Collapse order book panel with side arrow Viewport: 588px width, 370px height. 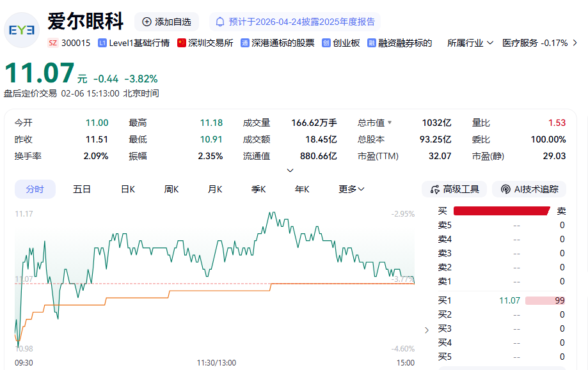[x=427, y=330]
